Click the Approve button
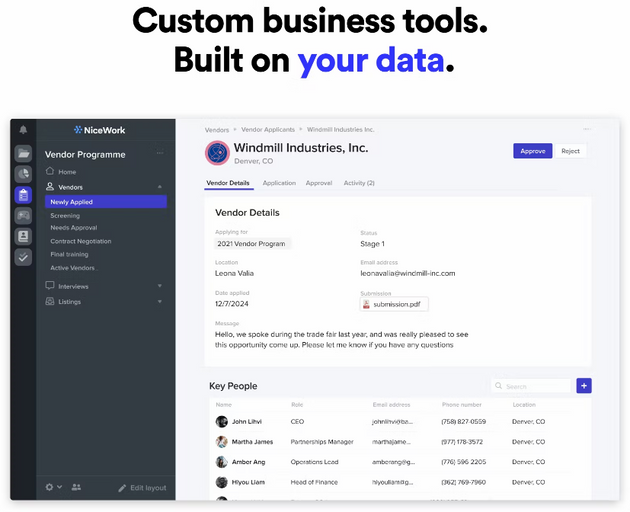The image size is (630, 512). (x=533, y=151)
